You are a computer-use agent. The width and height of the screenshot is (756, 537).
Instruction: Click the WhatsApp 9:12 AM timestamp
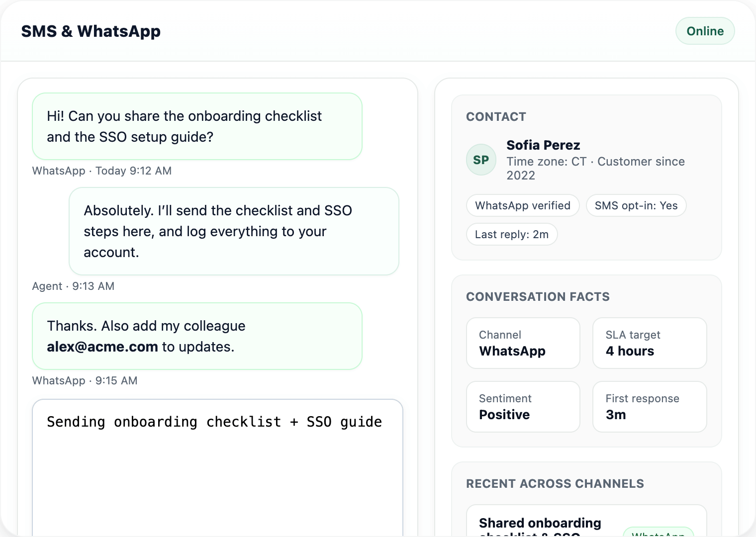tap(101, 171)
